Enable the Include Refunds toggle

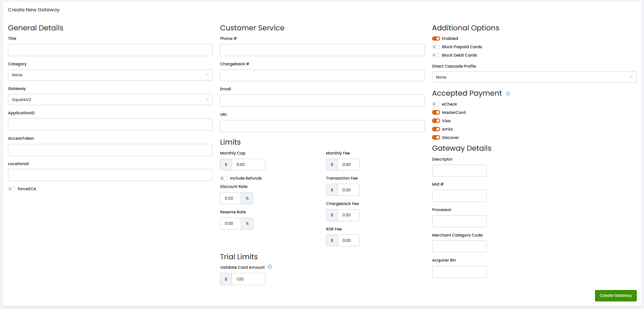pos(224,178)
